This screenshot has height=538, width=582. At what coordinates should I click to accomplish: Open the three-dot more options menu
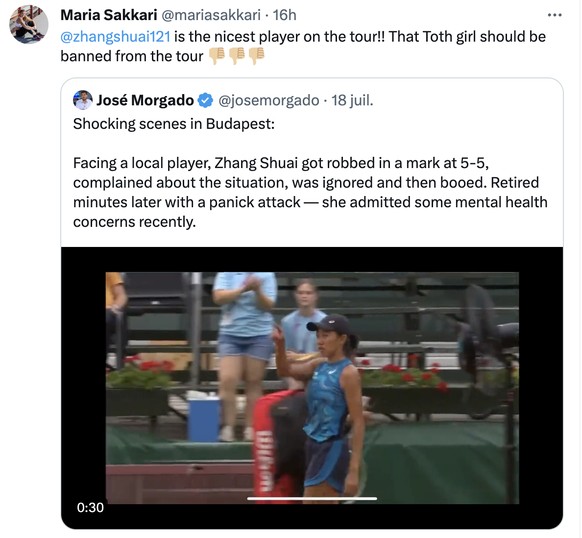[555, 15]
